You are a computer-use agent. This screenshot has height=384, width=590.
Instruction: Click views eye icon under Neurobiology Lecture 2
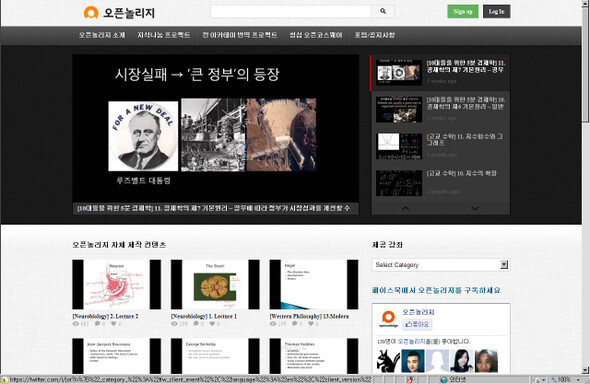(x=76, y=323)
